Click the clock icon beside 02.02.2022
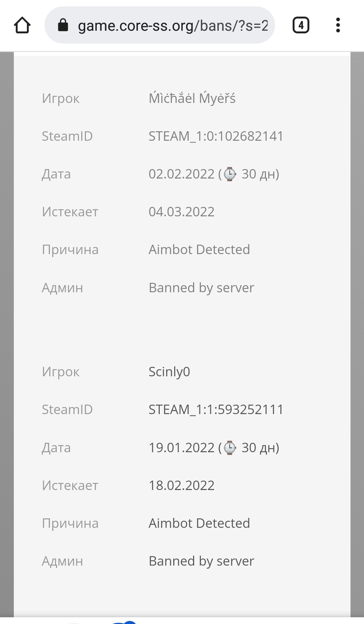364x624 pixels. pos(230,174)
